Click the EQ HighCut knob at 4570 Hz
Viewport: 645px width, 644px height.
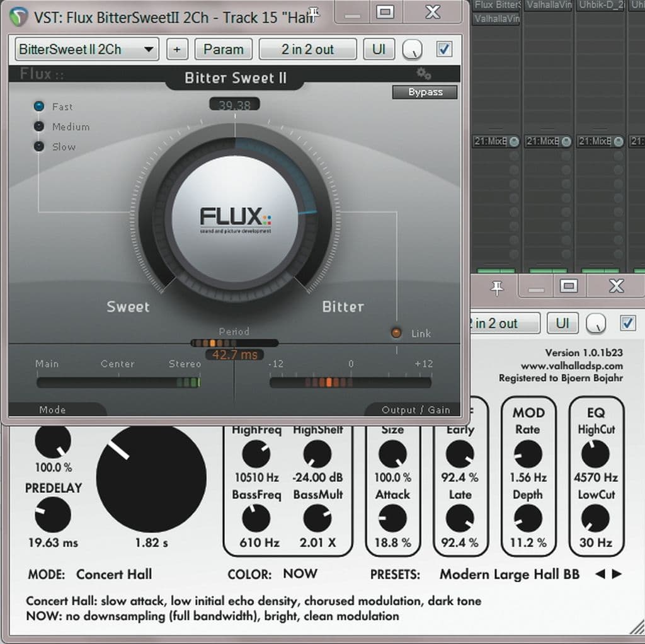pos(595,454)
